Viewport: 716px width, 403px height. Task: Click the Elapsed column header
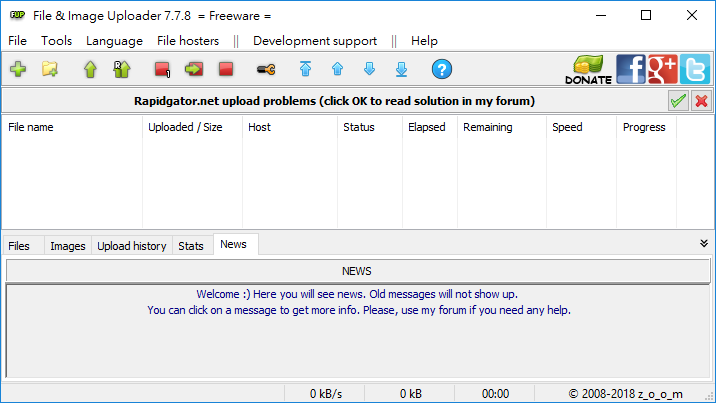click(430, 127)
